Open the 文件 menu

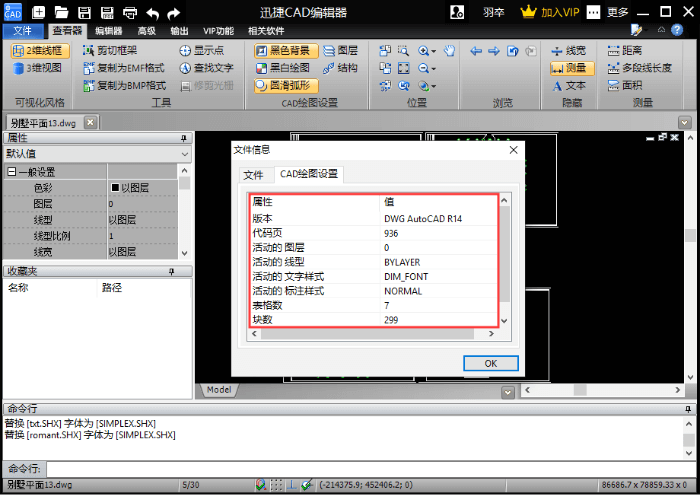[x=23, y=30]
